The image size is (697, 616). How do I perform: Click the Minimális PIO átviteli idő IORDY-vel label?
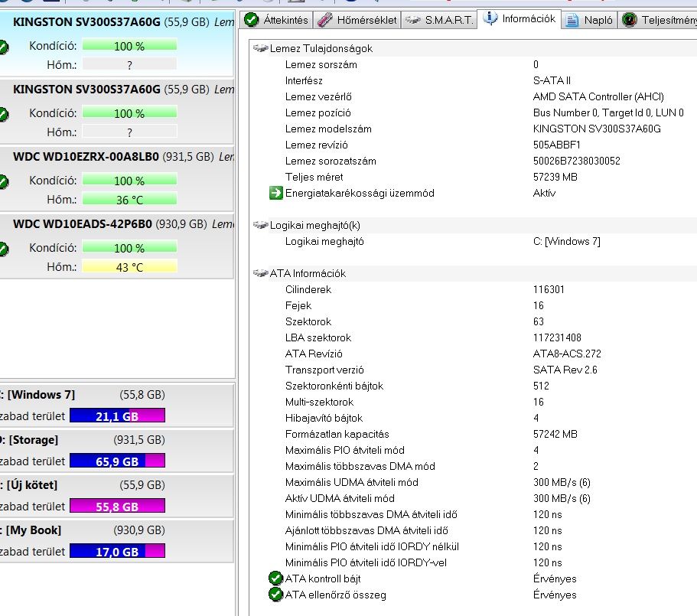[x=366, y=562]
